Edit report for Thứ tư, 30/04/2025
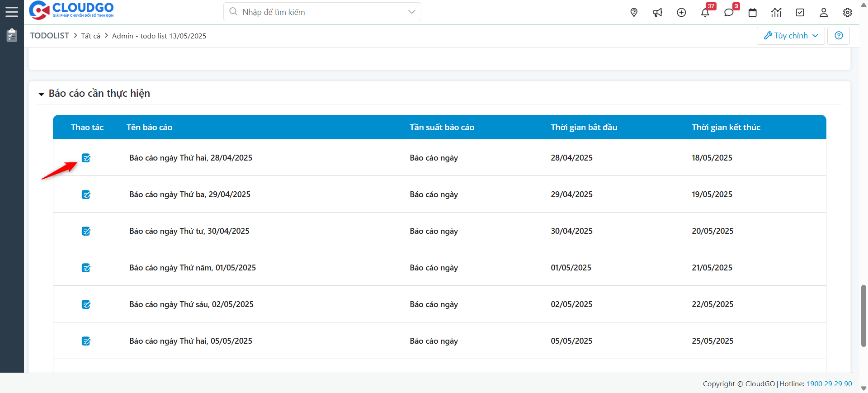 click(86, 231)
